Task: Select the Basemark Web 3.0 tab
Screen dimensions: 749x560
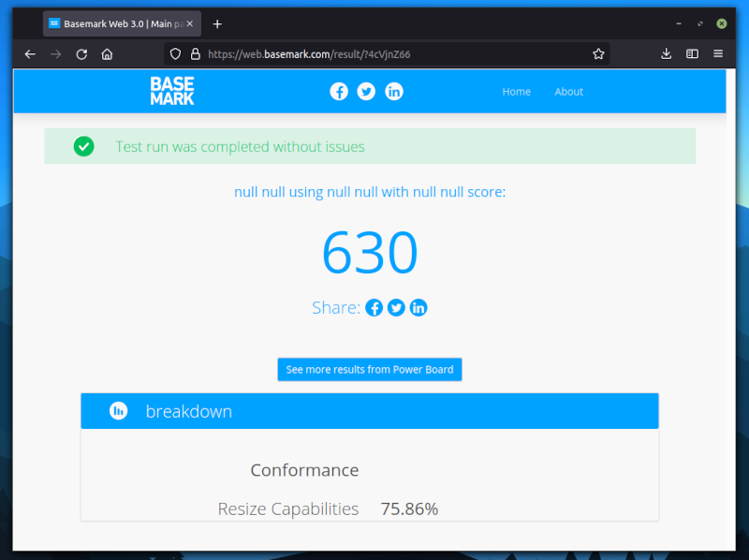Action: coord(122,24)
